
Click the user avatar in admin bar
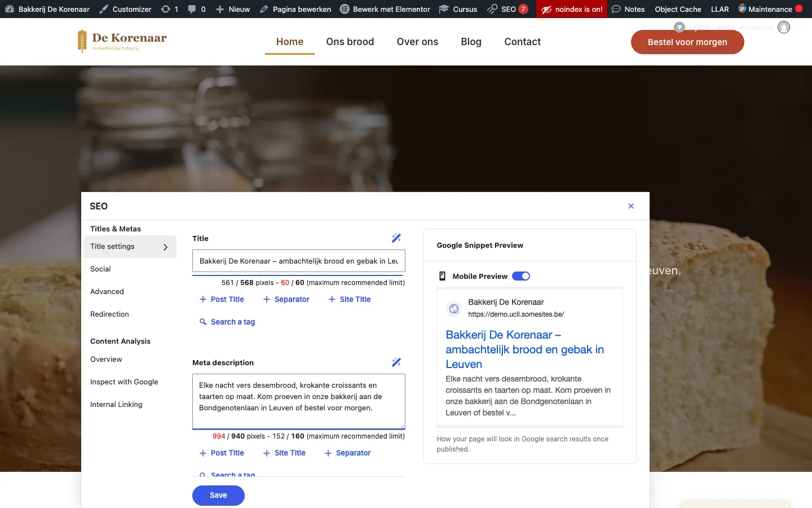pos(784,27)
